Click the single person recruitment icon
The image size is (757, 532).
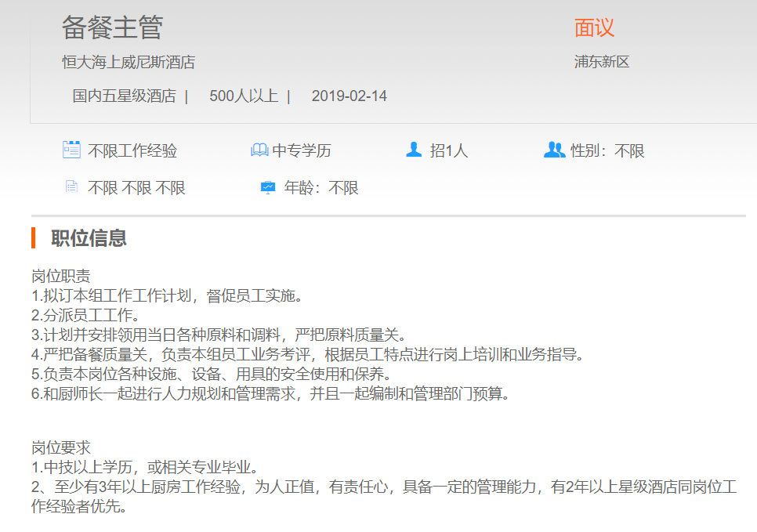(x=414, y=149)
